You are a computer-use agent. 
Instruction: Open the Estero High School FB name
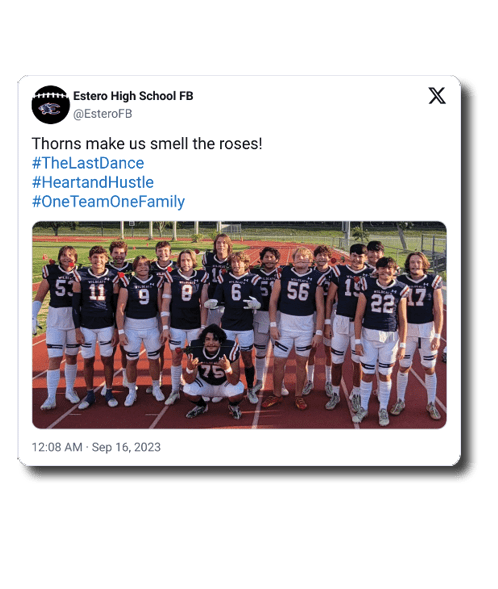[x=133, y=96]
